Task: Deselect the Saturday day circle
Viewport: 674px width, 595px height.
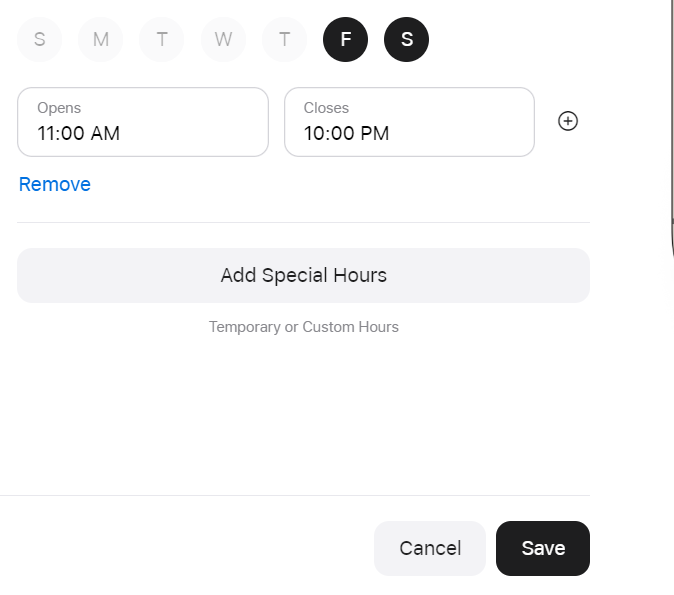Action: [407, 40]
